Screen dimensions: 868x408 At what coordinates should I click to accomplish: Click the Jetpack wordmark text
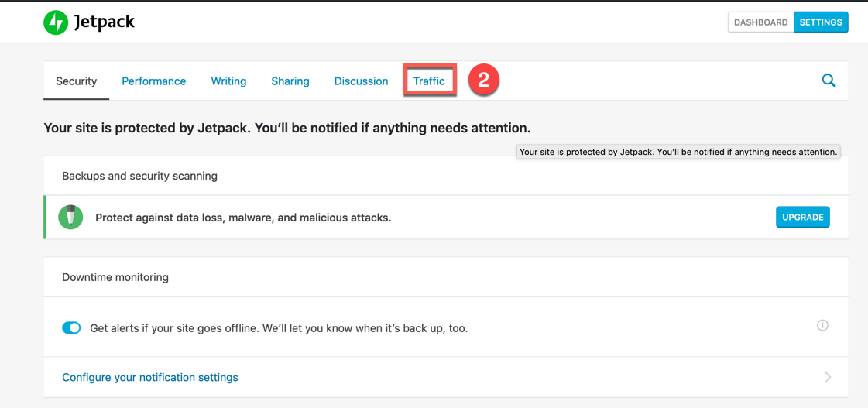click(105, 22)
